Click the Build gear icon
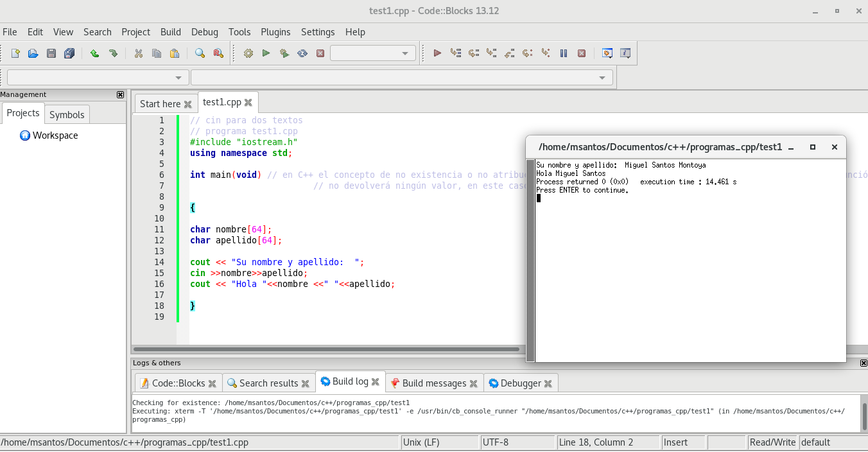The width and height of the screenshot is (868, 452). pos(248,53)
